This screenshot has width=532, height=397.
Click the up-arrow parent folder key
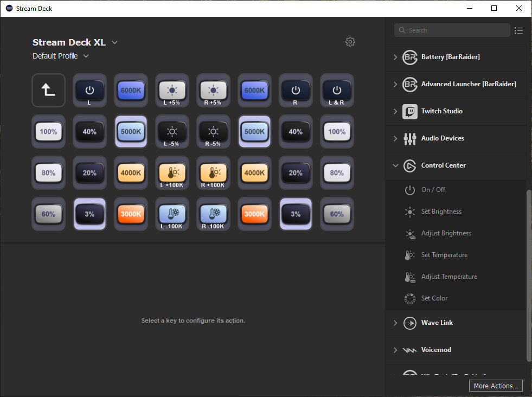pyautogui.click(x=48, y=91)
